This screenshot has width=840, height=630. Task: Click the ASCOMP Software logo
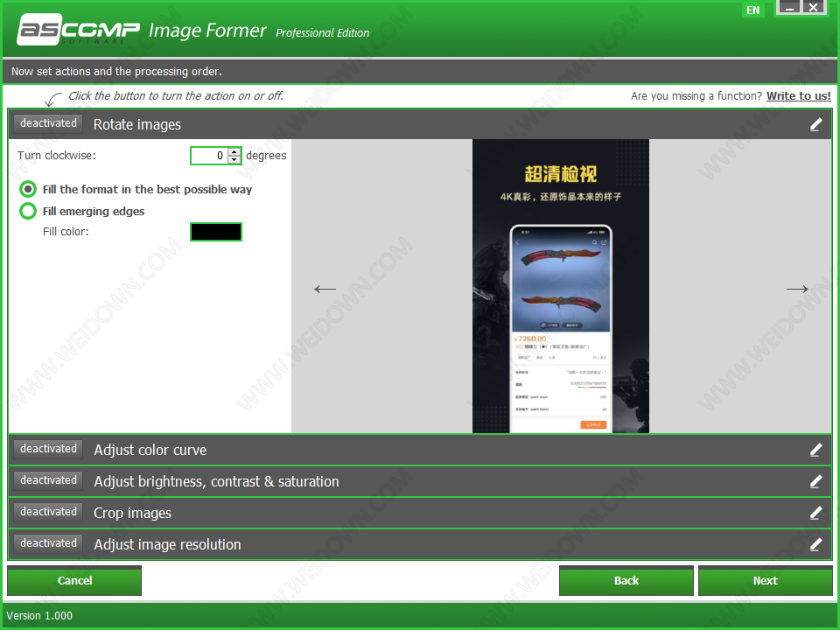tap(78, 30)
